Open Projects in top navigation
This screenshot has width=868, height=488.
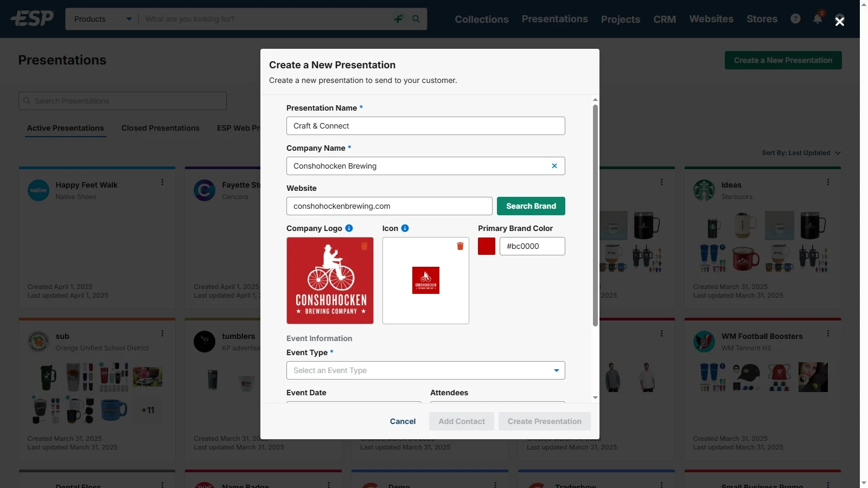(x=621, y=20)
